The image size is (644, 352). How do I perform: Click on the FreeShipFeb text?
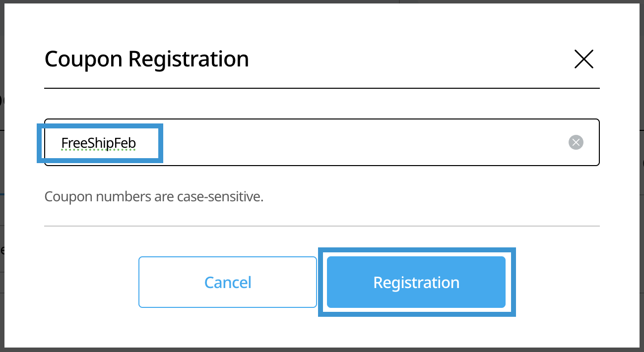point(98,143)
